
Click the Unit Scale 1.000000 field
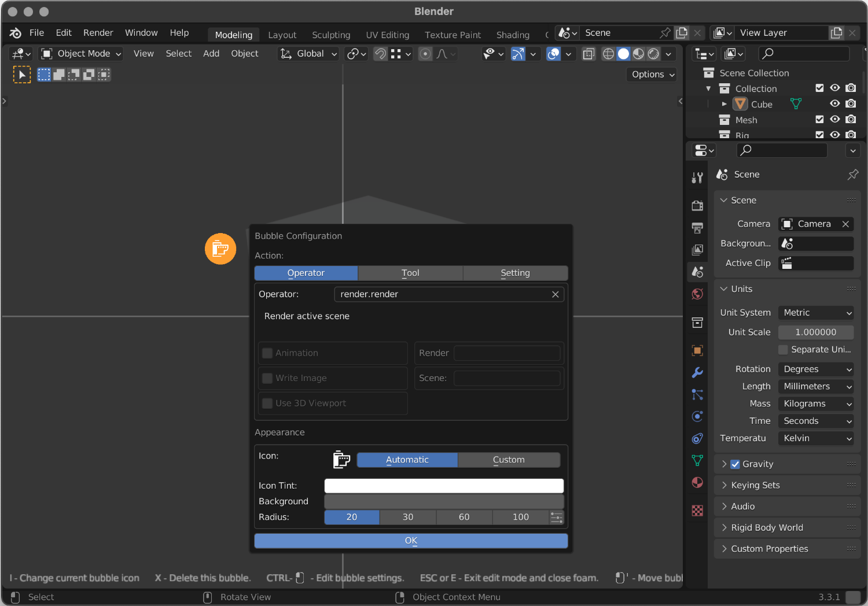tap(816, 332)
